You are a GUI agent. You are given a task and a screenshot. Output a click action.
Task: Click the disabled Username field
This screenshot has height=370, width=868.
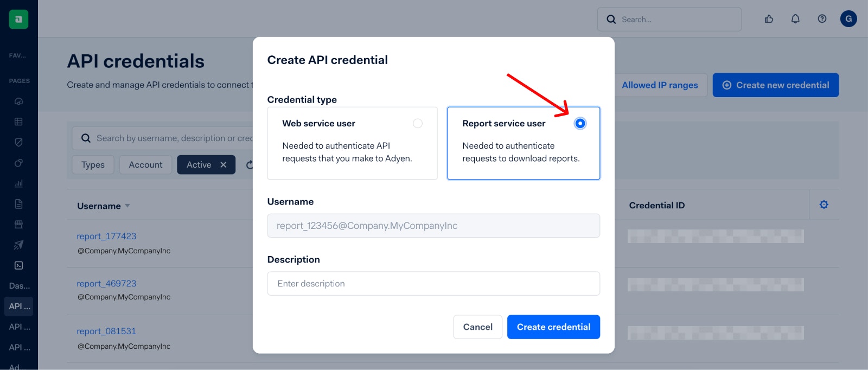pyautogui.click(x=433, y=226)
